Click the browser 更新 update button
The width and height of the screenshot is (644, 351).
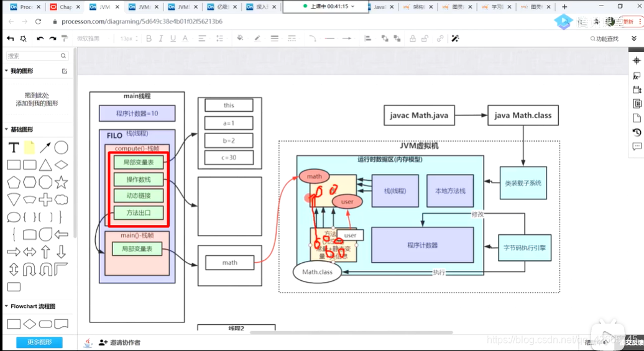click(x=630, y=21)
